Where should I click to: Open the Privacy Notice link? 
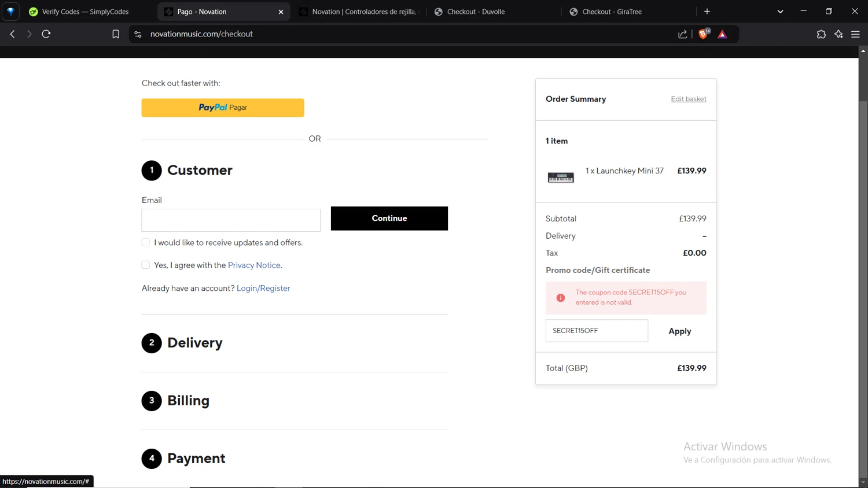click(x=254, y=265)
